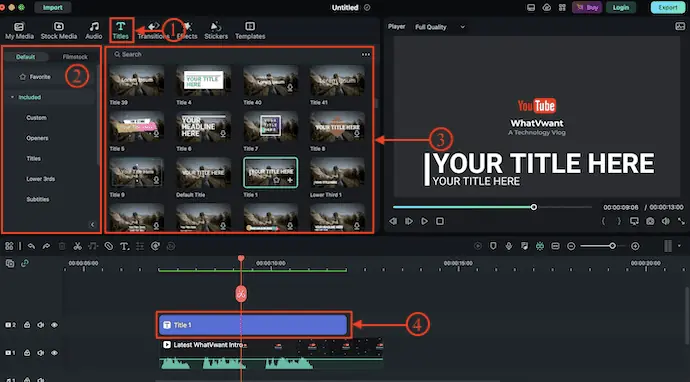The width and height of the screenshot is (690, 382).
Task: Click the timeline zoom slider handle
Action: (612, 246)
